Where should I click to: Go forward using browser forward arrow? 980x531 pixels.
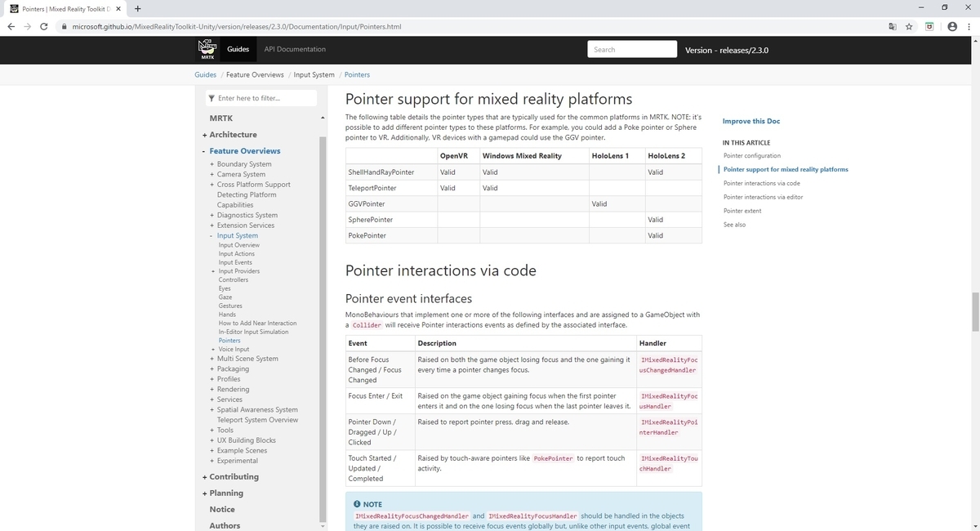(x=26, y=26)
